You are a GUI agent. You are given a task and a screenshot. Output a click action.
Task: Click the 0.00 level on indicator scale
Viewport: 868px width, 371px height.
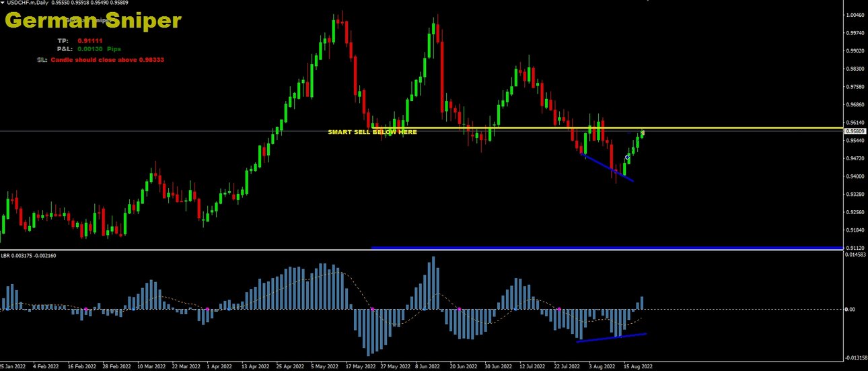click(x=851, y=310)
